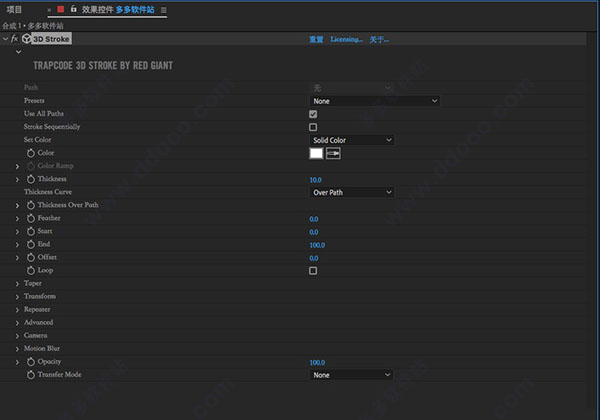
Task: Expand Thickness Over Path
Action: pos(17,205)
